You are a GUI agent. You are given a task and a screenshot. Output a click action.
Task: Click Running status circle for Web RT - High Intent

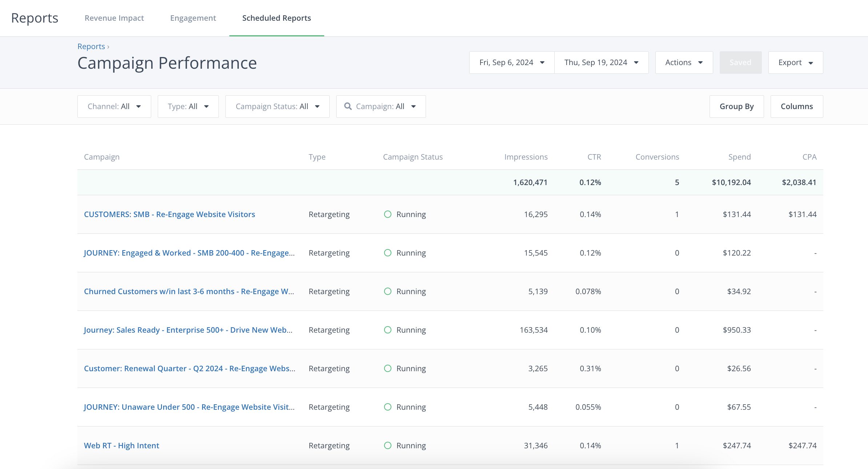pos(388,445)
